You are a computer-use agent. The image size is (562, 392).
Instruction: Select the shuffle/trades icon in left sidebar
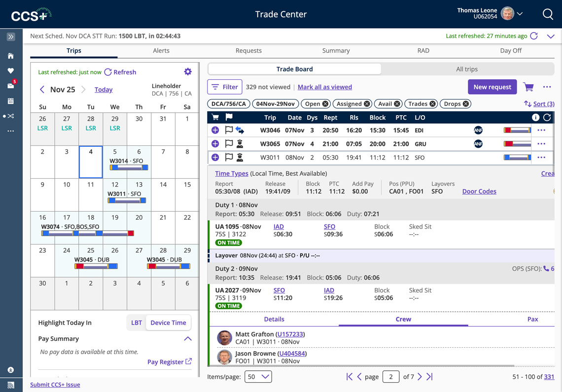pyautogui.click(x=11, y=117)
